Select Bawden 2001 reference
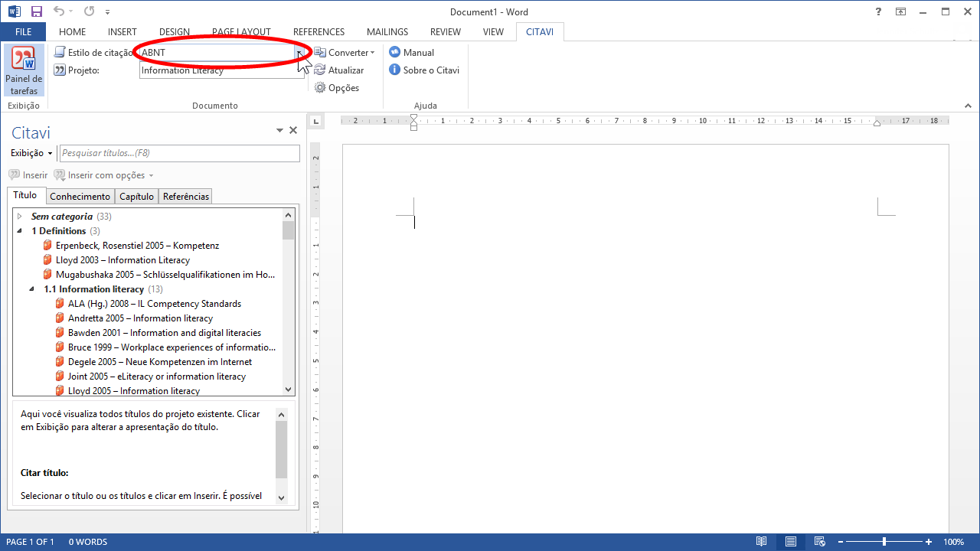Screen dimensions: 980x551 pyautogui.click(x=164, y=333)
